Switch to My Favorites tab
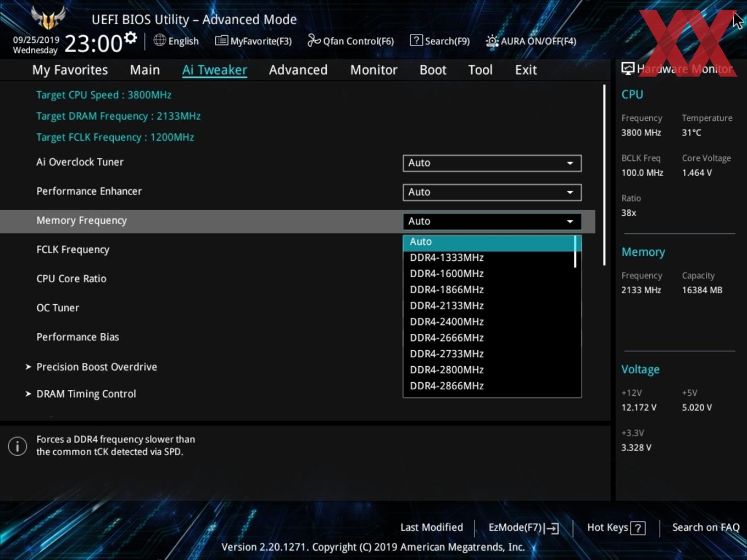The height and width of the screenshot is (560, 747). point(70,70)
